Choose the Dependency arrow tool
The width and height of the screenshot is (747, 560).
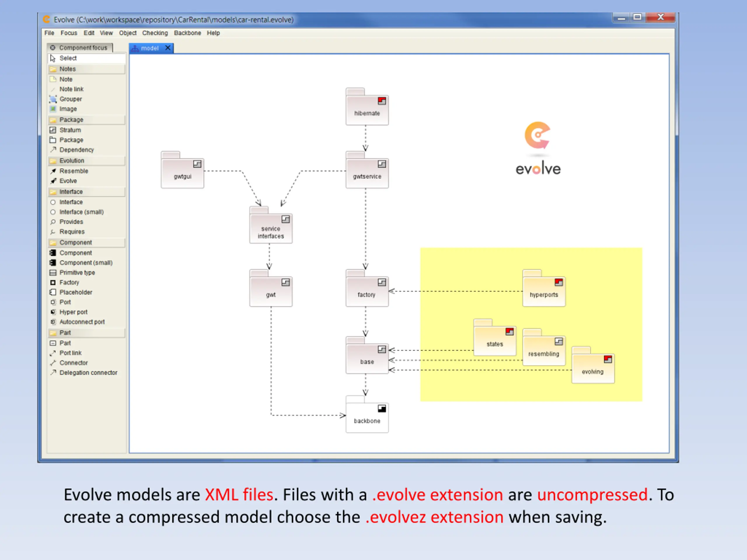click(76, 150)
